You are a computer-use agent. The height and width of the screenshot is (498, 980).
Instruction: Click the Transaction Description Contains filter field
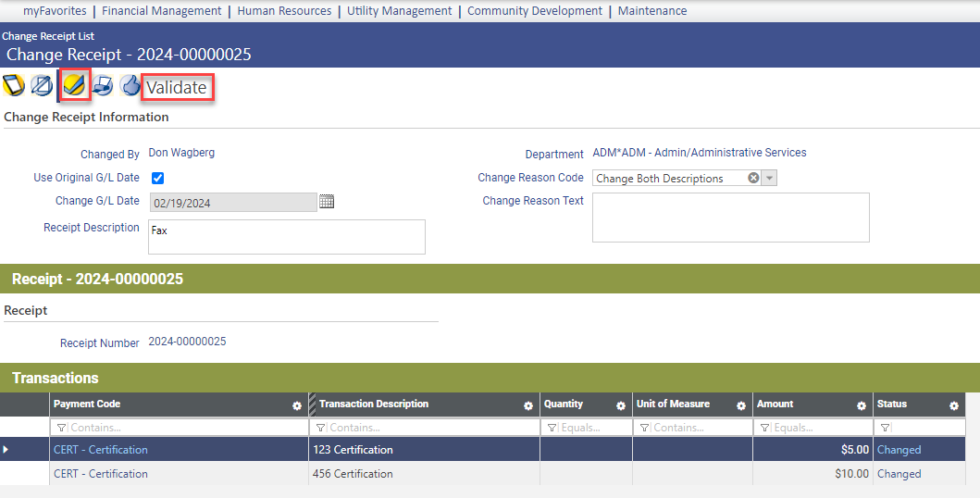tap(425, 428)
